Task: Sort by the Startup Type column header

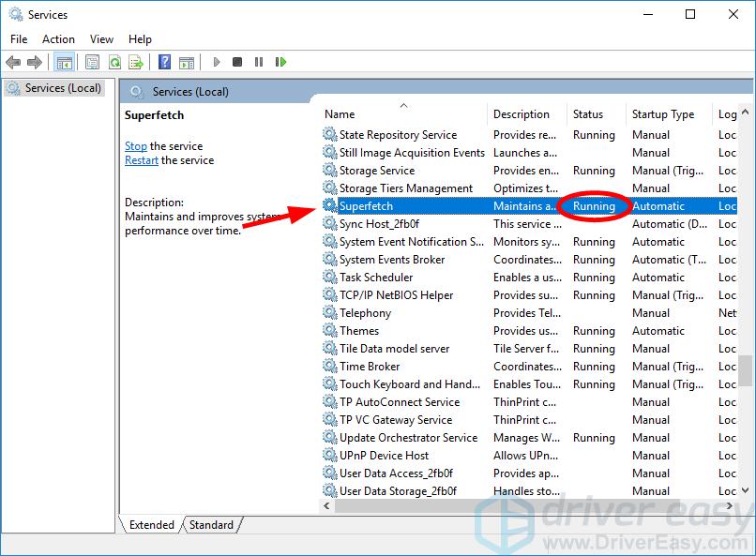Action: point(669,114)
